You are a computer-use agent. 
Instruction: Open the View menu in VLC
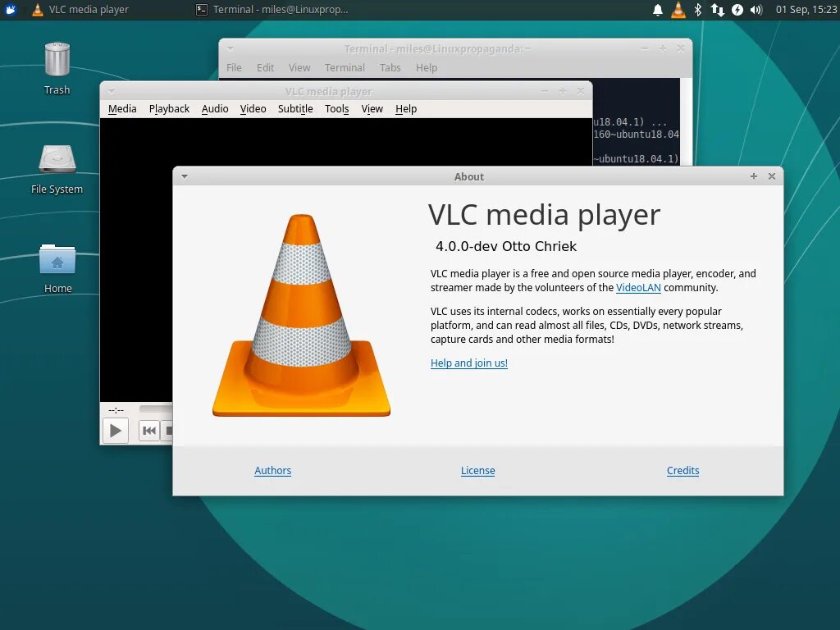(x=372, y=109)
